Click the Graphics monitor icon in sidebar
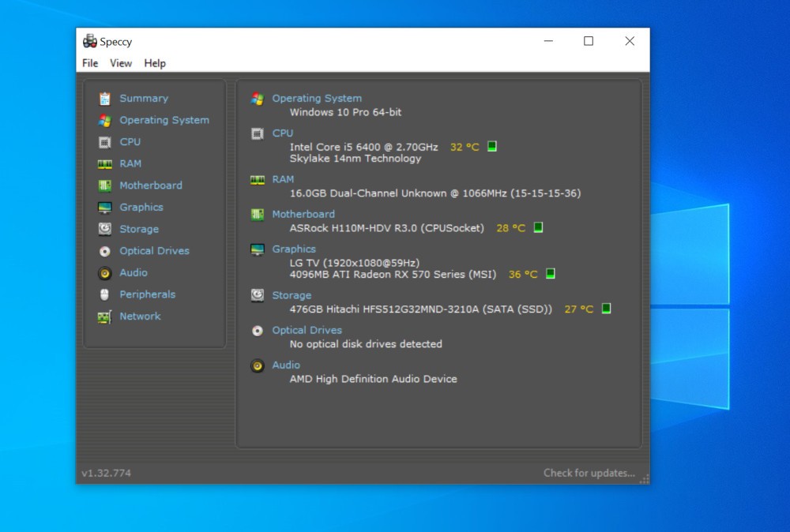790x532 pixels. coord(105,208)
